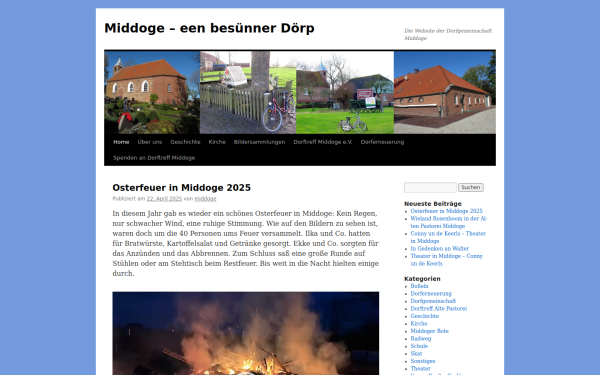Open the Sonstiges category
600x375 pixels.
pos(423,361)
